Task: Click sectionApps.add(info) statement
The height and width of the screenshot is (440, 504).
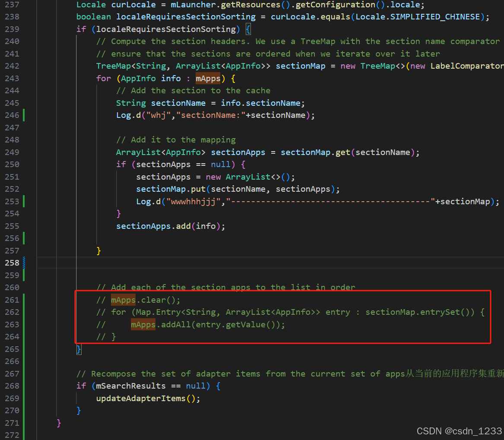Action: pos(170,226)
